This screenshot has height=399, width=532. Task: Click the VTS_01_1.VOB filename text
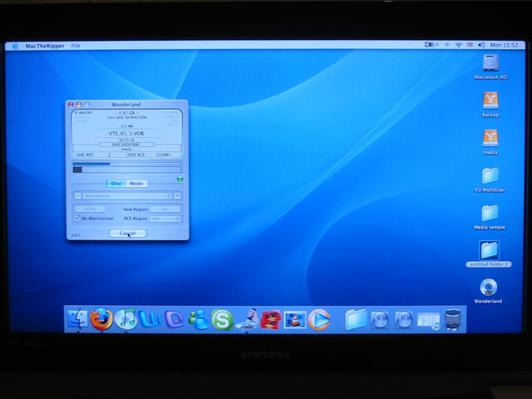point(126,133)
